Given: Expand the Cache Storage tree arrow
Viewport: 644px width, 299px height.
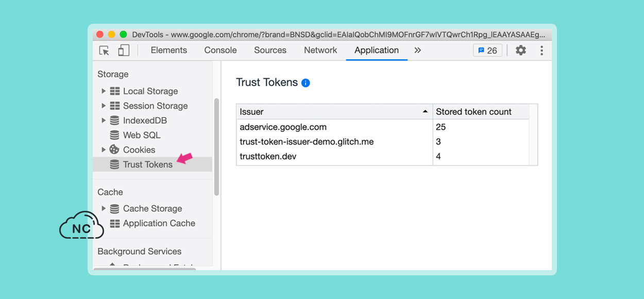Looking at the screenshot, I should coord(104,209).
